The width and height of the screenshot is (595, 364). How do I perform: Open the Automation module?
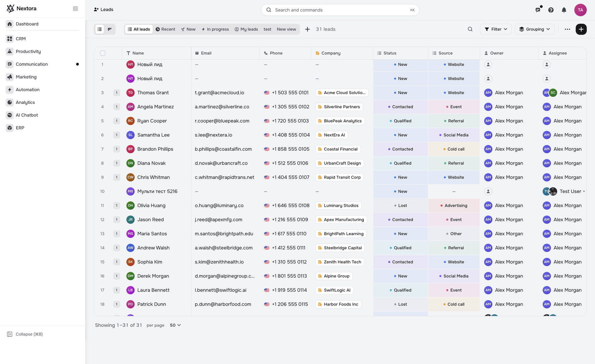(42, 89)
